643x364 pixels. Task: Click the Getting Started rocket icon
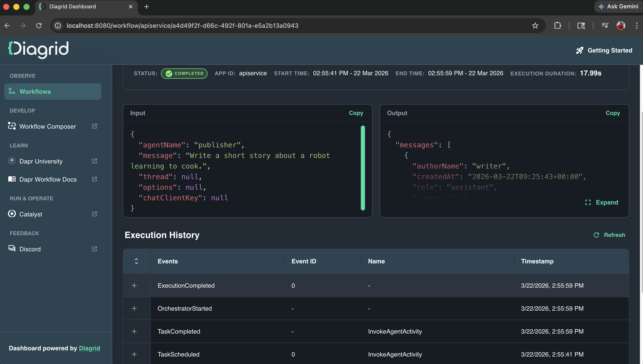[579, 51]
